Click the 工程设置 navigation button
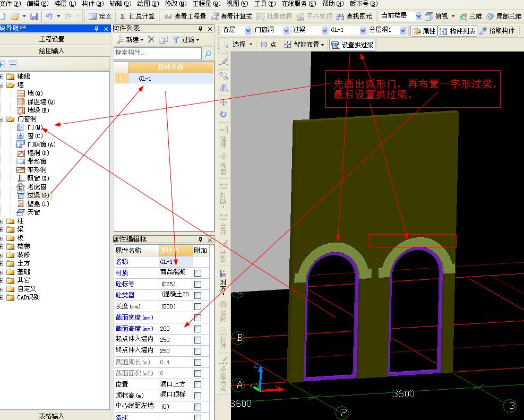 pyautogui.click(x=52, y=39)
